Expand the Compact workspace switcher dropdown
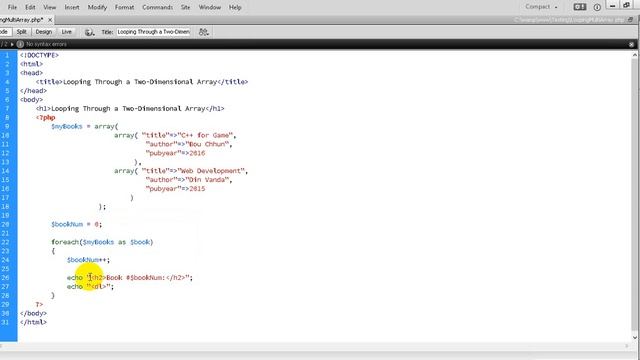Screen dimensions: 640x360 541,7
